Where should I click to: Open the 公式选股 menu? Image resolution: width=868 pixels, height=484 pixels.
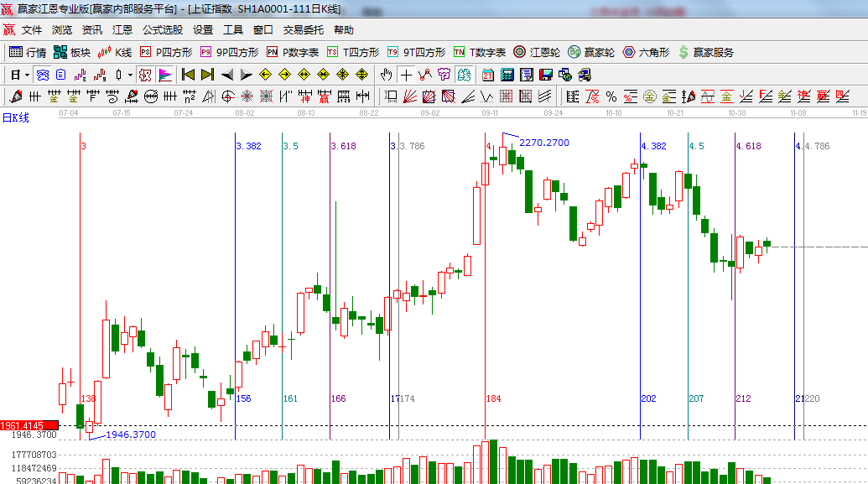click(x=162, y=30)
